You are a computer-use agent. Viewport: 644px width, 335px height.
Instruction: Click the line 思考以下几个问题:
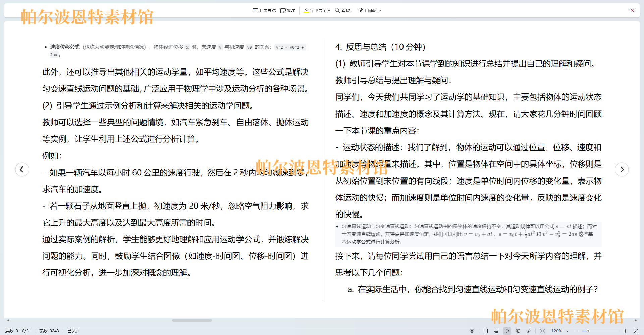tap(369, 273)
